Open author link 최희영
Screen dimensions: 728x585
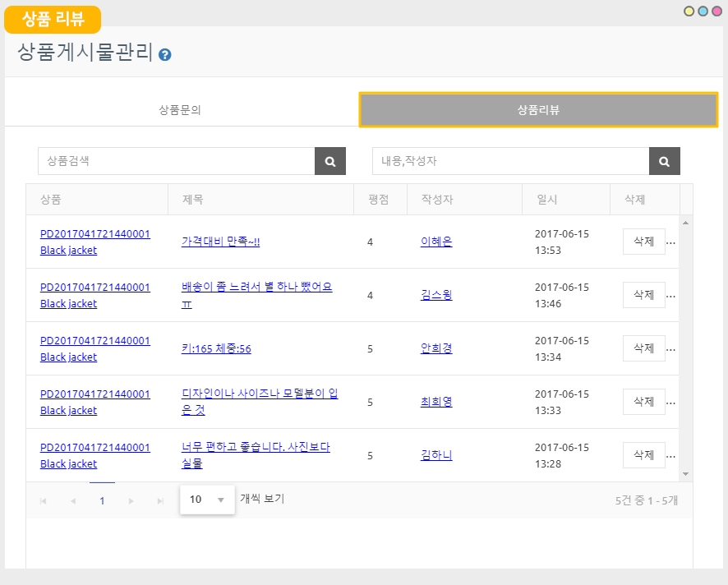(x=436, y=402)
